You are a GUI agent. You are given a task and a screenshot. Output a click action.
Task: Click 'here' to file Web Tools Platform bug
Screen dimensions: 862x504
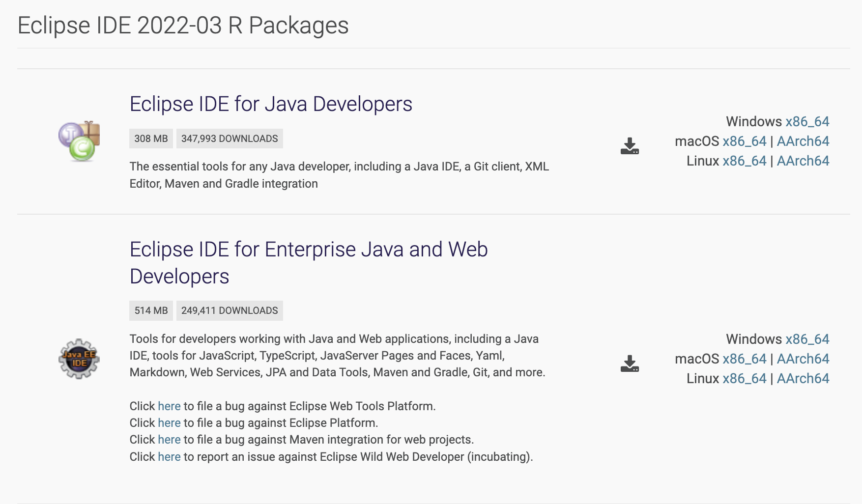click(x=169, y=406)
